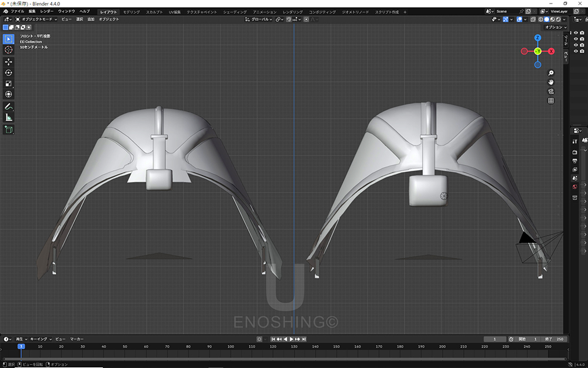The width and height of the screenshot is (588, 368).
Task: Select the Scale tool
Action: [x=9, y=84]
